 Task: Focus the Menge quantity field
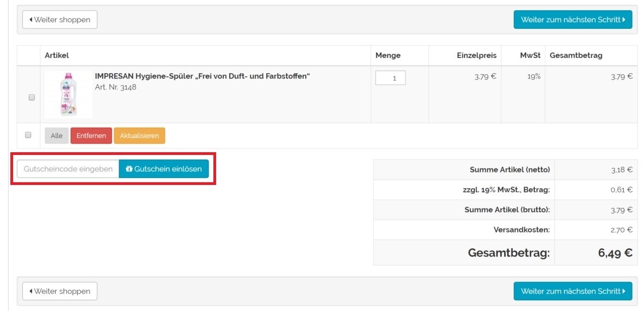390,78
